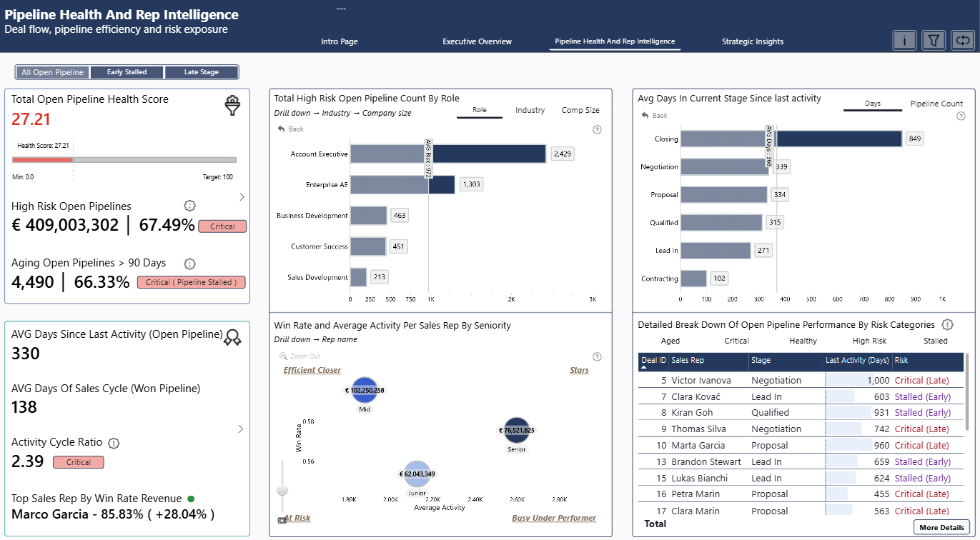
Task: Switch the role chart to Industry view
Action: pyautogui.click(x=530, y=110)
